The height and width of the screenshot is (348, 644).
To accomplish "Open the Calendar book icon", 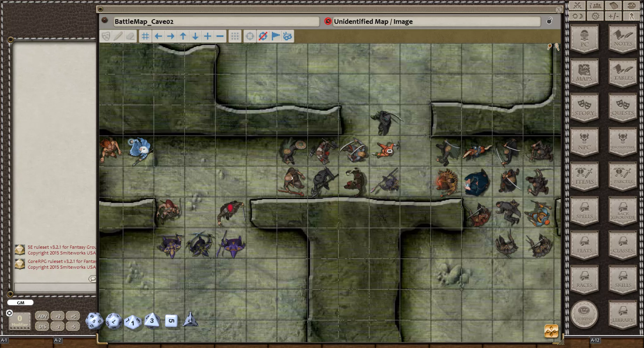I will 614,6.
